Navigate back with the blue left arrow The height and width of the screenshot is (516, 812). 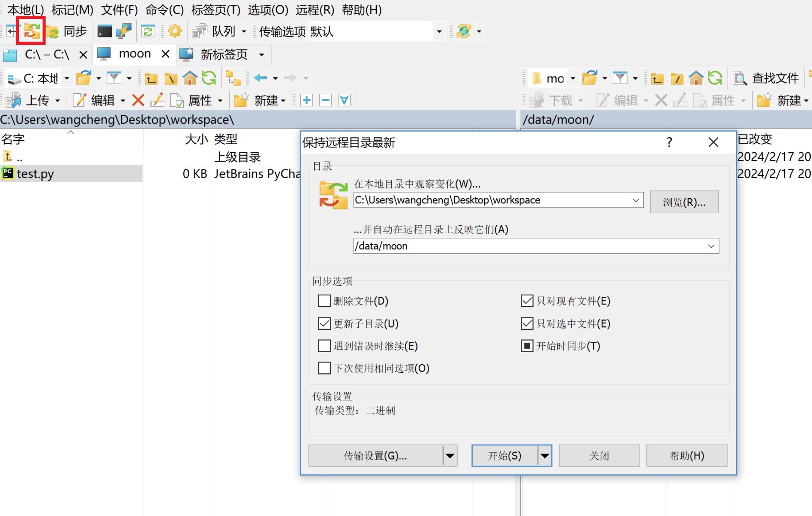pyautogui.click(x=261, y=78)
